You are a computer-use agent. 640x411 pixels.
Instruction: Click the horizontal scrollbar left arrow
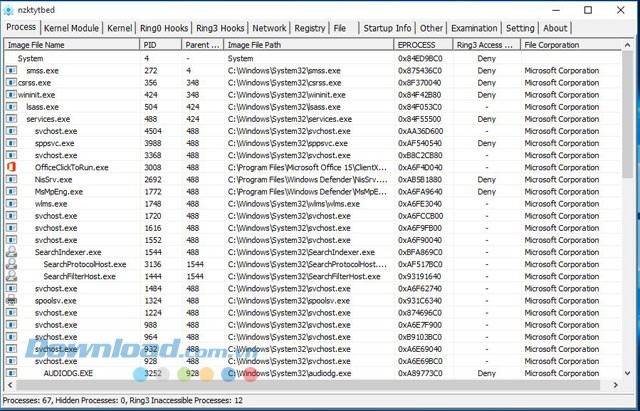pos(10,385)
